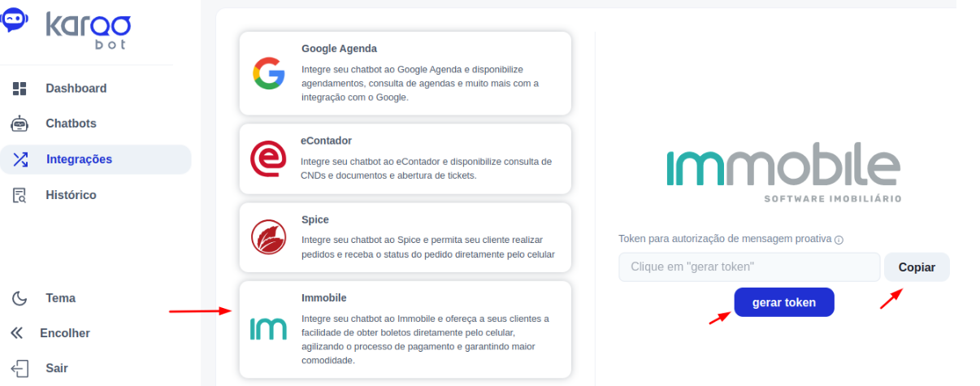Click the Histórico document search icon
This screenshot has width=980, height=386.
[x=20, y=195]
